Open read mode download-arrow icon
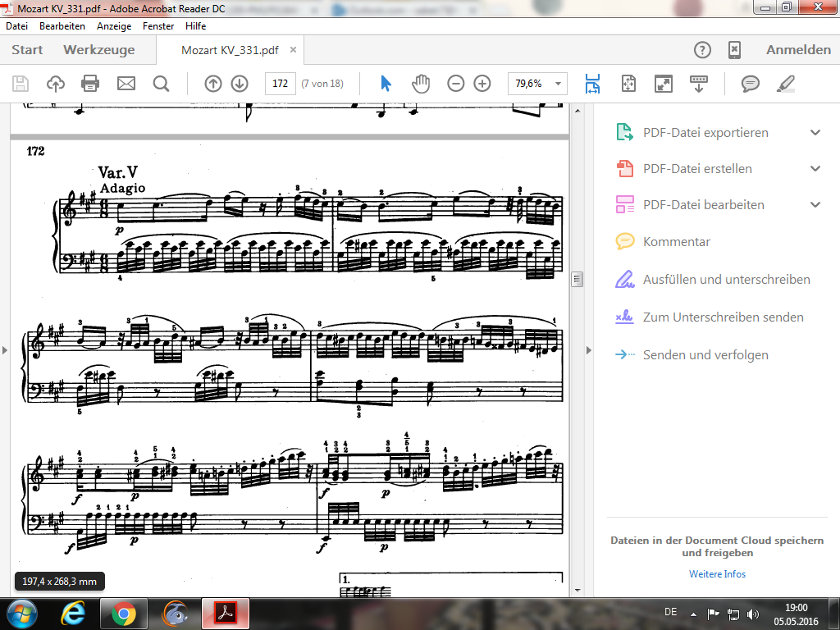 pyautogui.click(x=699, y=84)
